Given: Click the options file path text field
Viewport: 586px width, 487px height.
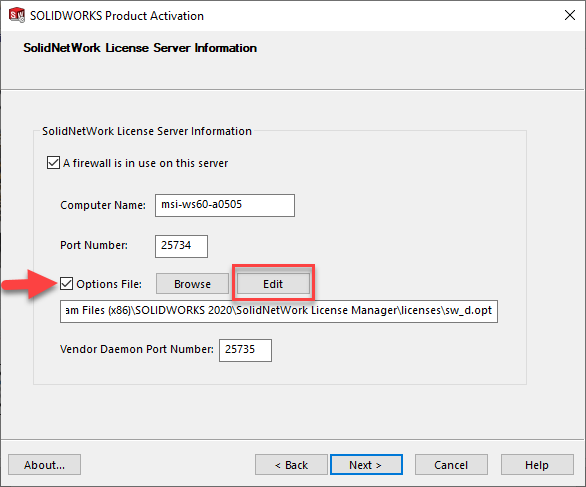Looking at the screenshot, I should click(x=279, y=311).
